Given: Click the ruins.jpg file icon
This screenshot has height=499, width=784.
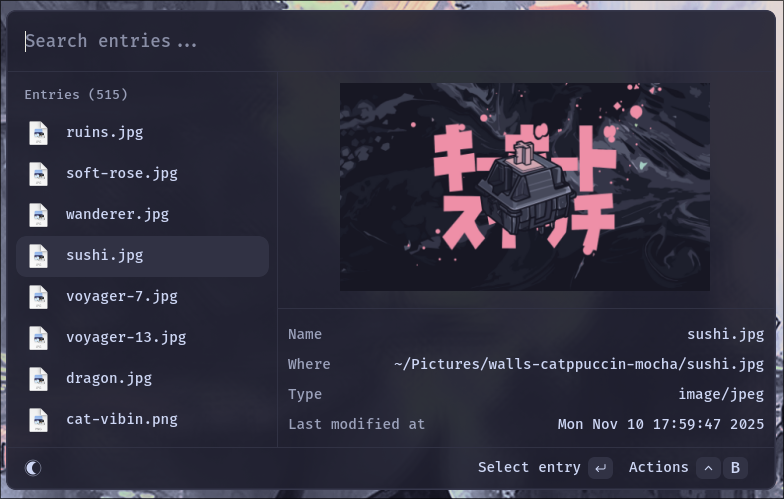Looking at the screenshot, I should [x=38, y=133].
